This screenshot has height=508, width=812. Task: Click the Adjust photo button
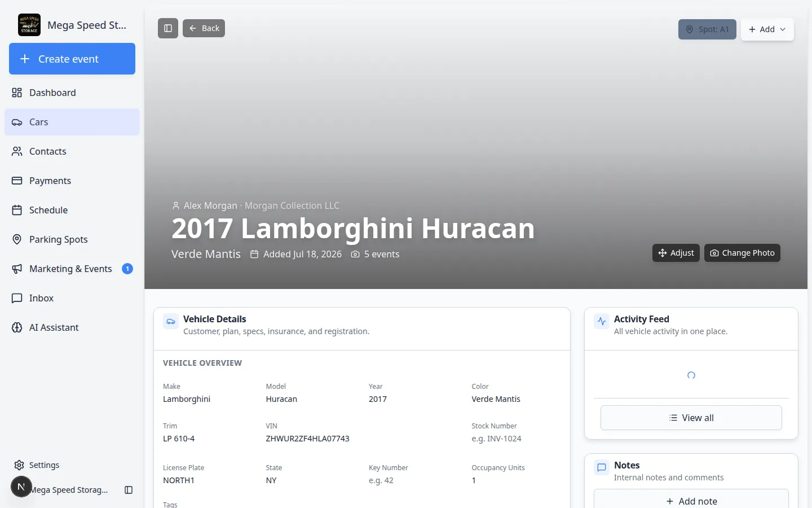pyautogui.click(x=676, y=253)
